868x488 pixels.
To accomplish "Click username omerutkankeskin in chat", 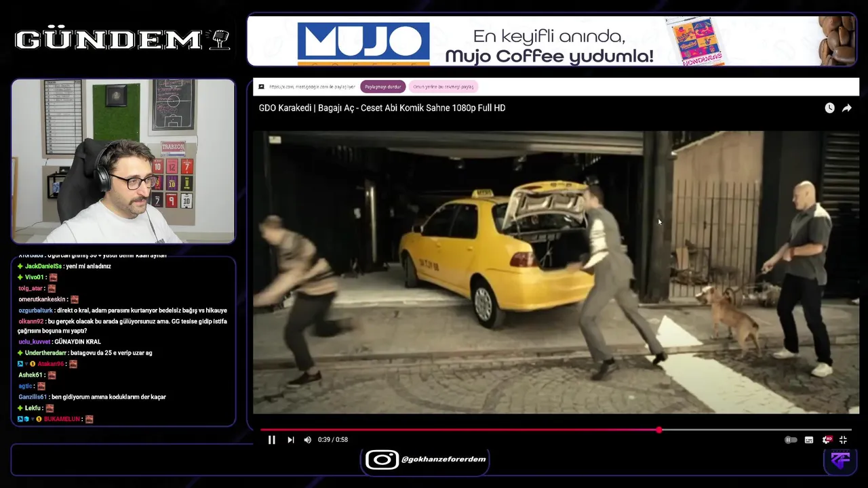I will click(x=42, y=300).
